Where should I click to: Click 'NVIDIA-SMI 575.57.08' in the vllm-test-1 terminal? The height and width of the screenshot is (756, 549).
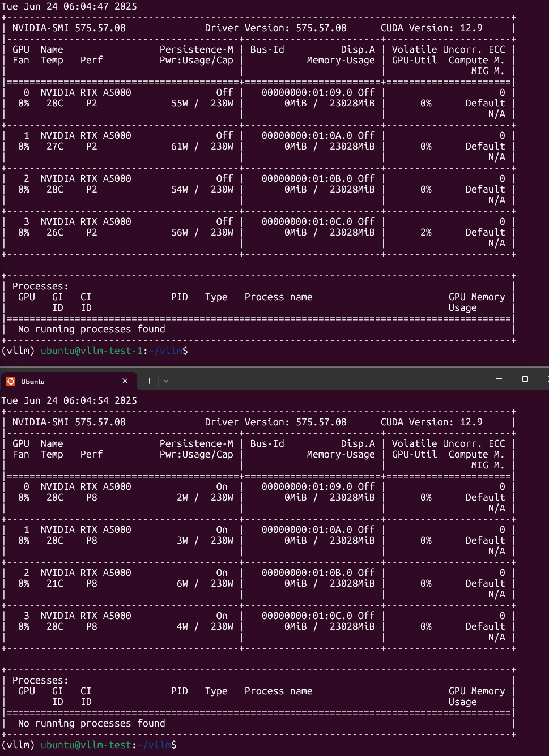(x=69, y=28)
